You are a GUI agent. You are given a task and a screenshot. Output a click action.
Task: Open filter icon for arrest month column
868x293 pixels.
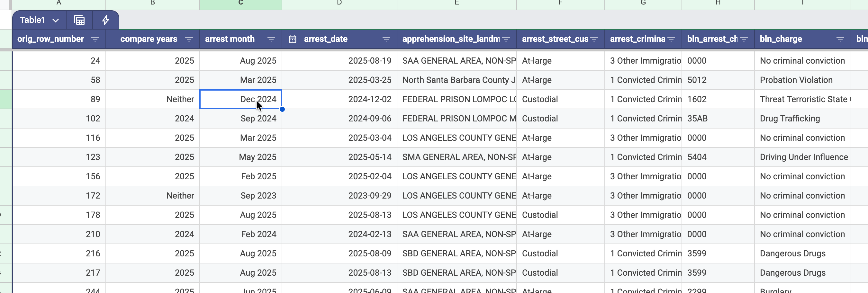pos(271,39)
